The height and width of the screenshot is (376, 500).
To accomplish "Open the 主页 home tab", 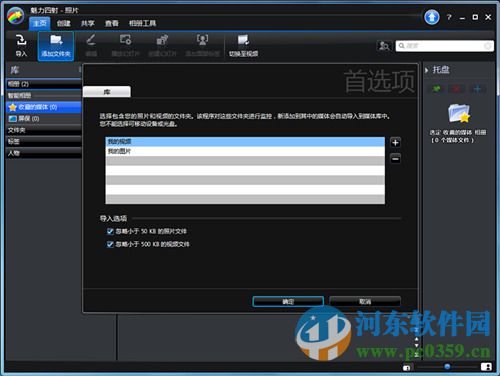I will click(x=40, y=23).
